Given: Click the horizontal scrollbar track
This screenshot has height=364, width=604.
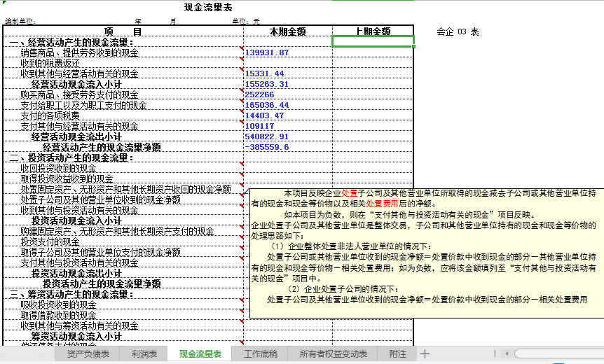Looking at the screenshot, I should (559, 353).
